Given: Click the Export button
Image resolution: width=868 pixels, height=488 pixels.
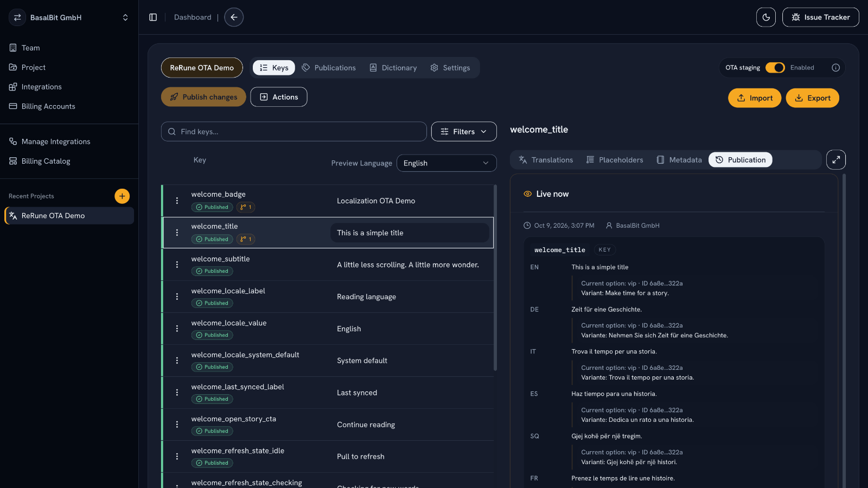Looking at the screenshot, I should click(812, 98).
